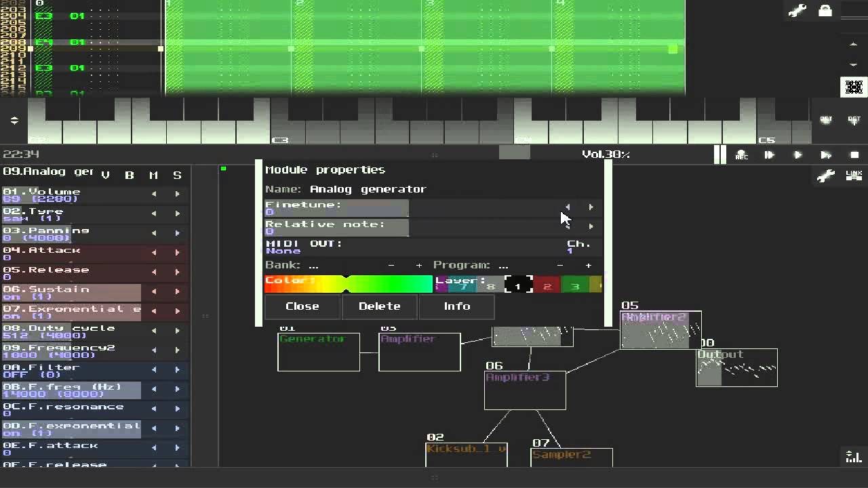Click the levels icon at bottom right

click(x=854, y=456)
